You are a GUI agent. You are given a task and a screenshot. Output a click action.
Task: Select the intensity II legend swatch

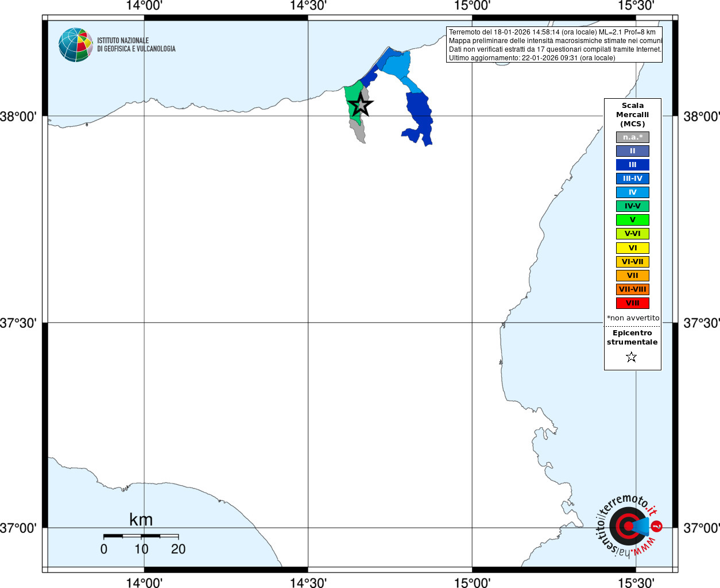point(633,151)
